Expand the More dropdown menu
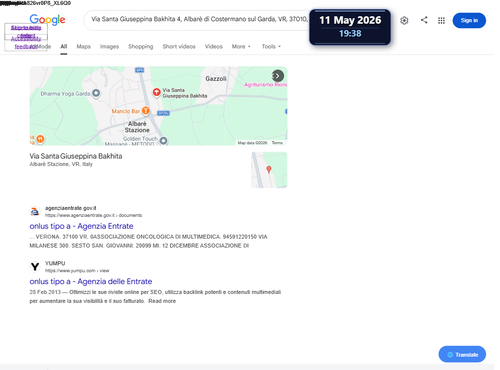Viewport: 500px width, 370px height. [x=241, y=47]
